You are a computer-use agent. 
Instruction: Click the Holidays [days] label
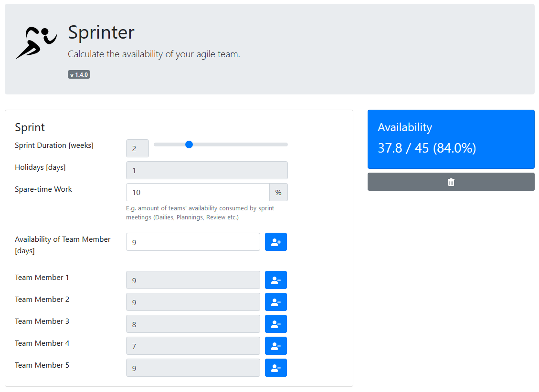[x=40, y=167]
